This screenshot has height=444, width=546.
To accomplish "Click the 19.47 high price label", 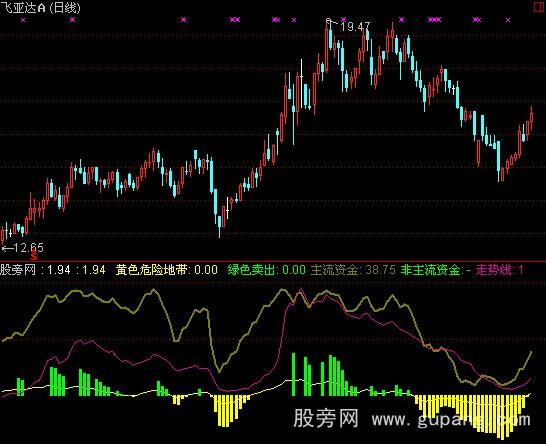I will pos(355,26).
